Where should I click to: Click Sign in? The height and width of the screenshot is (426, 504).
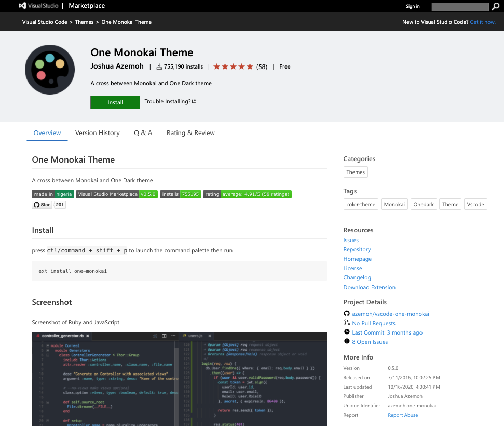click(x=413, y=6)
